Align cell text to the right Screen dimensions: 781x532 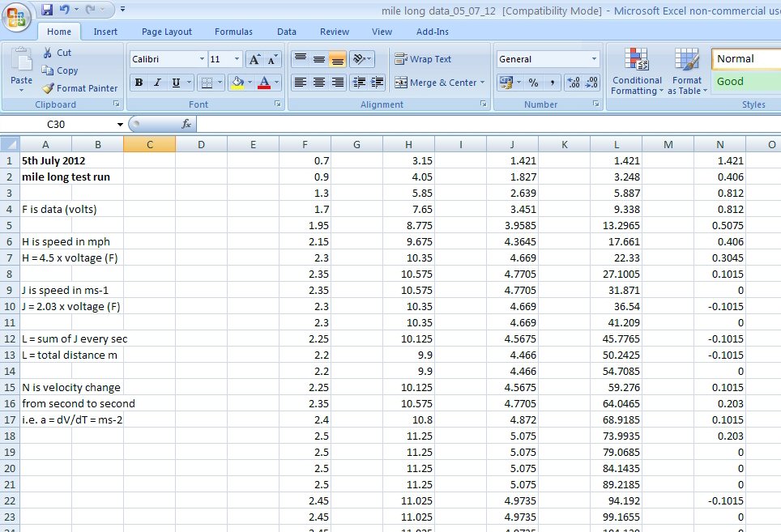[x=337, y=82]
